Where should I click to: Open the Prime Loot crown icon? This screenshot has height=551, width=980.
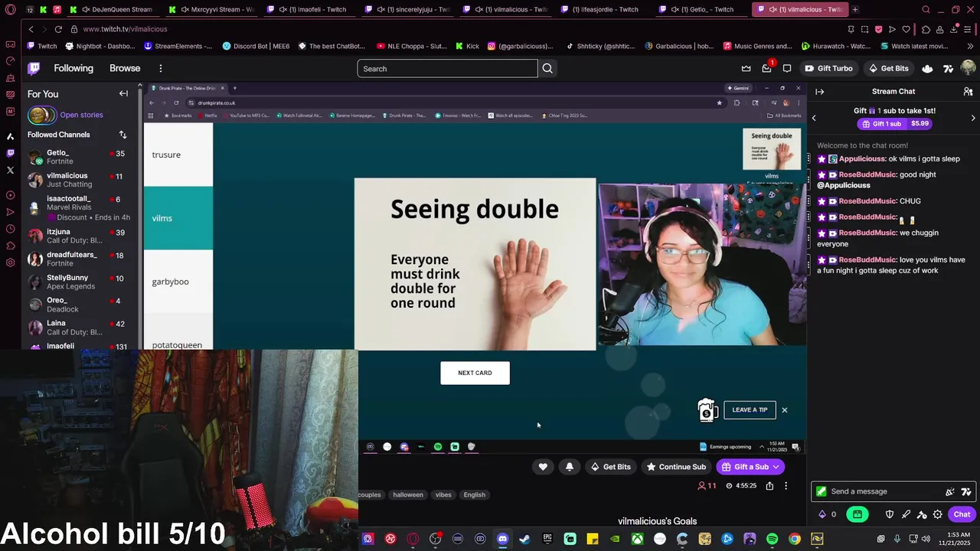pos(746,68)
